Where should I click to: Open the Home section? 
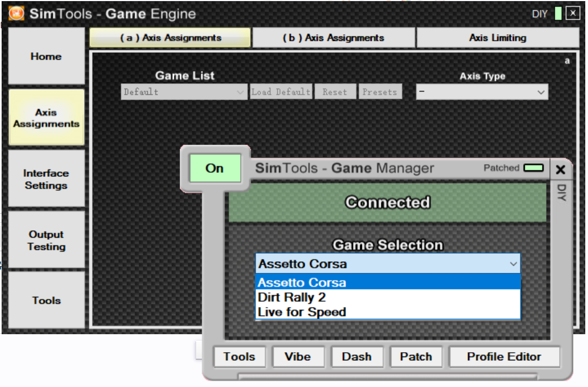click(x=46, y=56)
